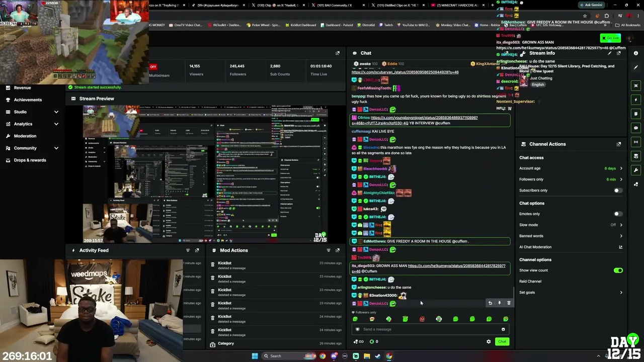Click the chat bubble icon in right sidebar
This screenshot has height=362, width=644.
[x=636, y=128]
